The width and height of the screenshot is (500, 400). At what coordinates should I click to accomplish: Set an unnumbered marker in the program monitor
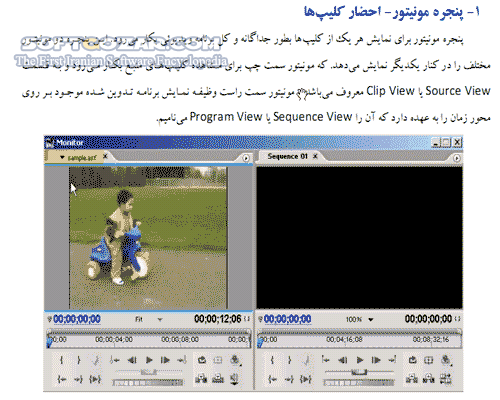[307, 360]
